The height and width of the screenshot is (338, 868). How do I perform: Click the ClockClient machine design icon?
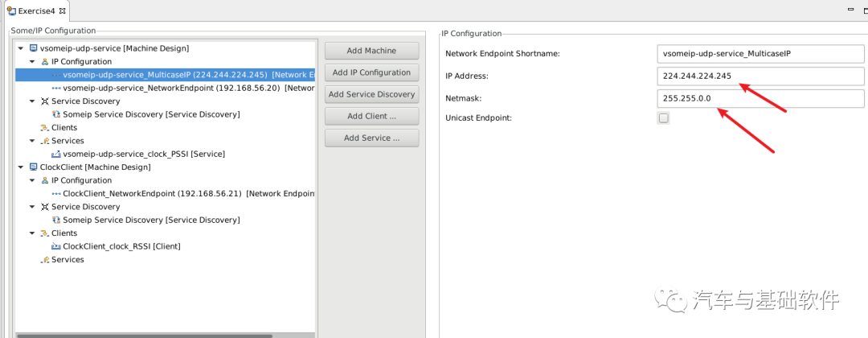tap(33, 167)
